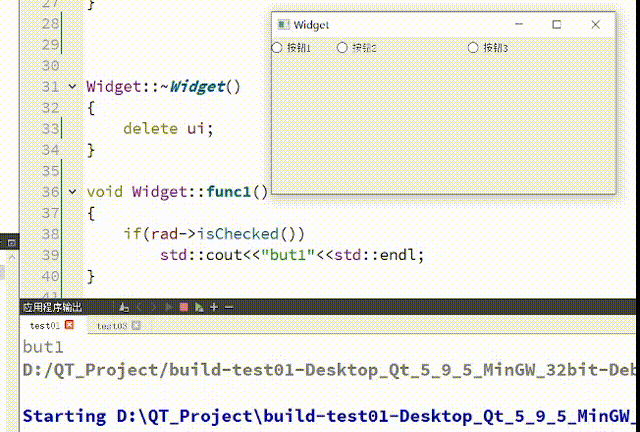Close the test03 output tab
640x432 pixels.
coord(136,325)
